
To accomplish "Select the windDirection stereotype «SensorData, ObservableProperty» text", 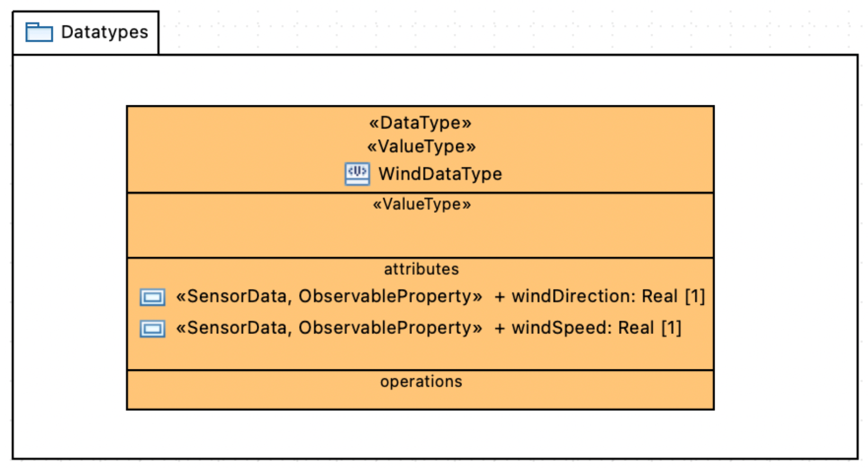I will point(329,296).
